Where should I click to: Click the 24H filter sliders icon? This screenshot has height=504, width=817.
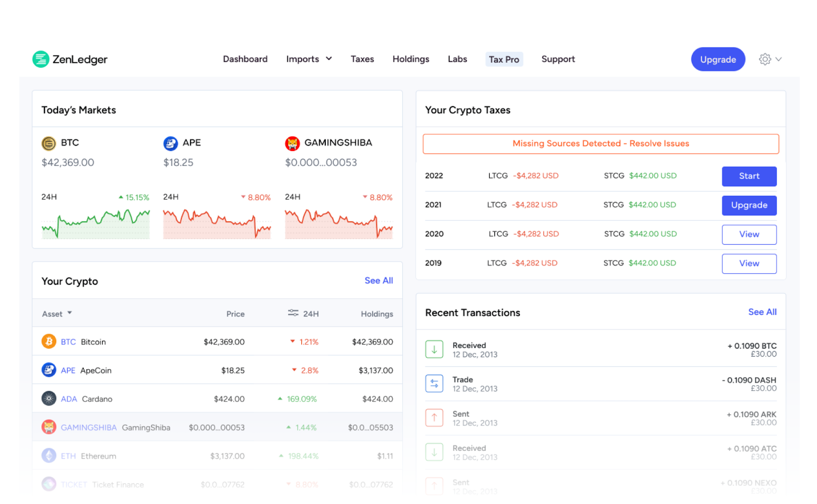[293, 313]
